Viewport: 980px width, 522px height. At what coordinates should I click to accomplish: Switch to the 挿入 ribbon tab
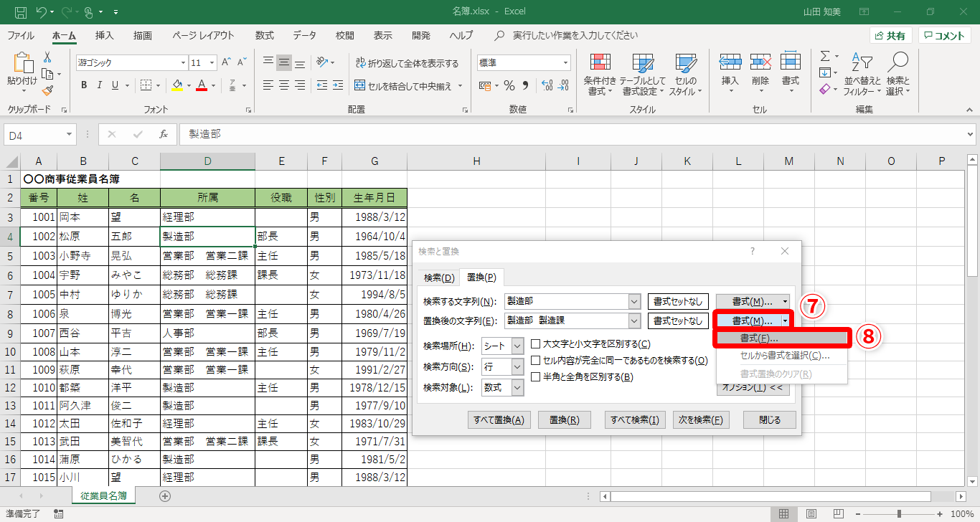pos(105,35)
